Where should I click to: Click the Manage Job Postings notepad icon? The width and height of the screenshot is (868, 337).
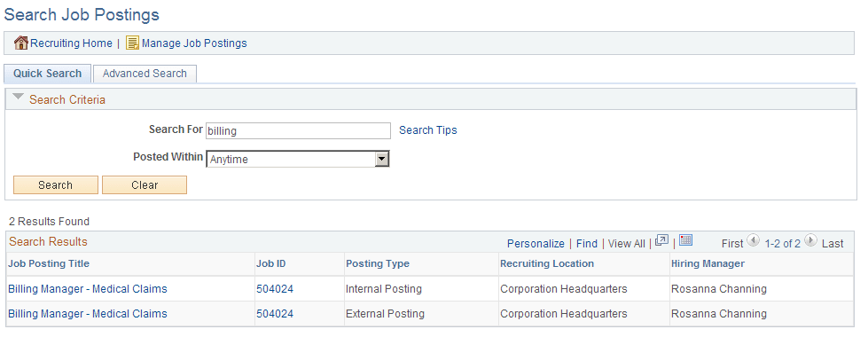tap(132, 43)
